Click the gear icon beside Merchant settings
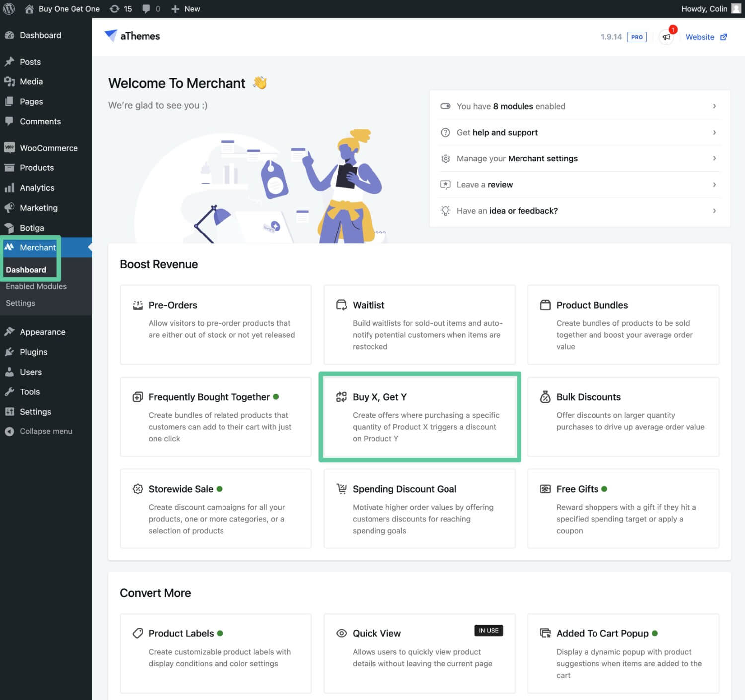 pos(446,158)
